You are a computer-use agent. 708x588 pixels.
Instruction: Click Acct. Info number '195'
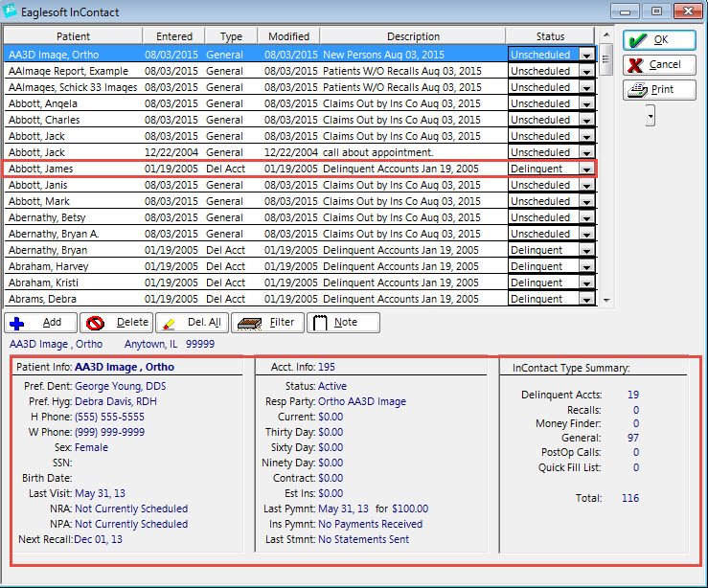click(327, 368)
